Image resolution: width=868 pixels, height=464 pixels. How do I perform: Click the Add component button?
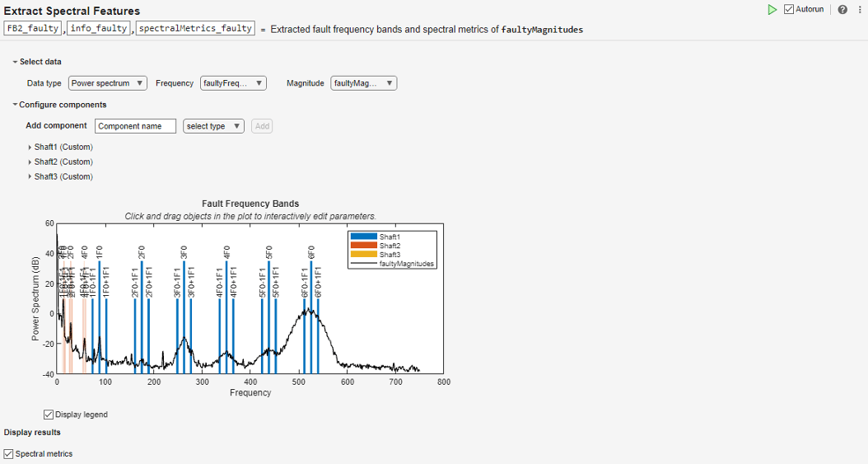[262, 126]
